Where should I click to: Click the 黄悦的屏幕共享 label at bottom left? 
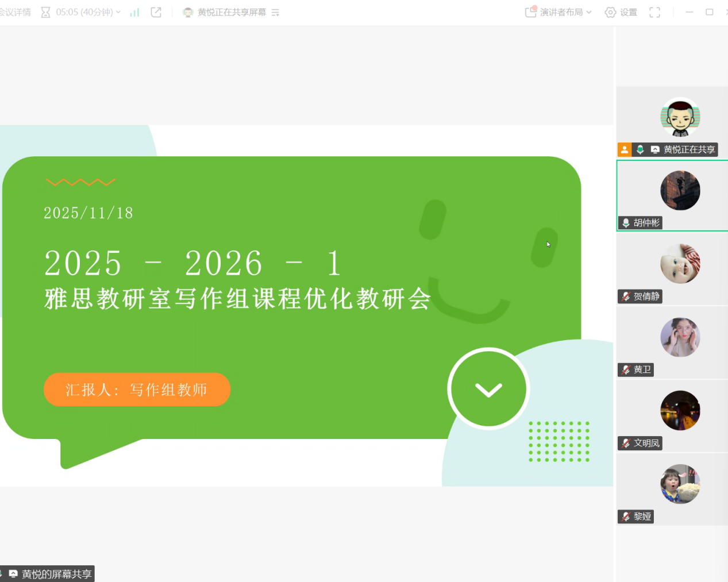(56, 574)
